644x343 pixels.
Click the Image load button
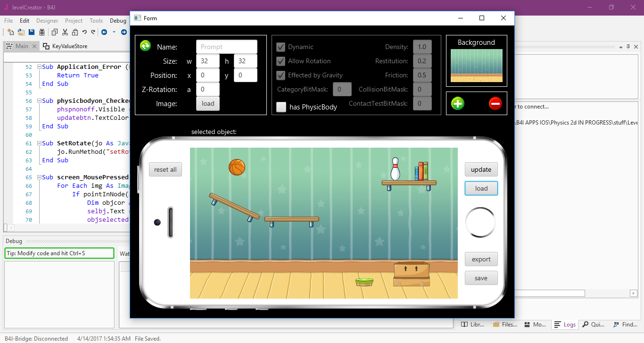point(208,103)
